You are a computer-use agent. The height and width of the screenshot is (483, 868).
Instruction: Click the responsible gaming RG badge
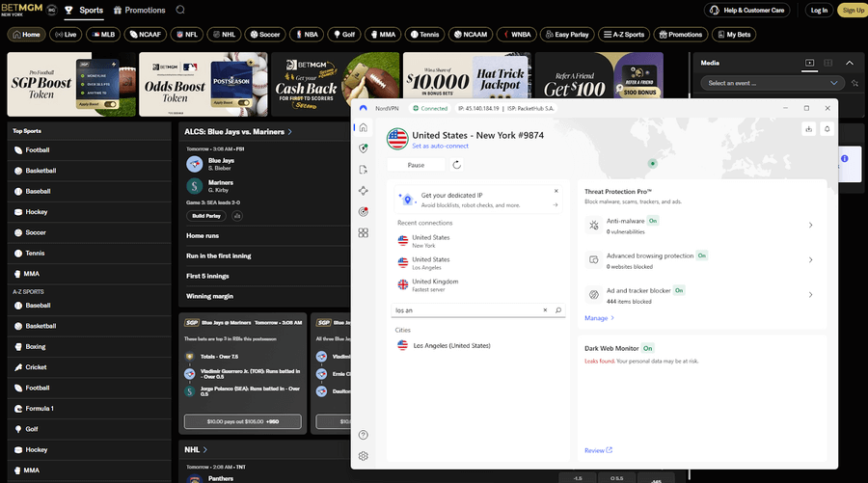point(51,10)
